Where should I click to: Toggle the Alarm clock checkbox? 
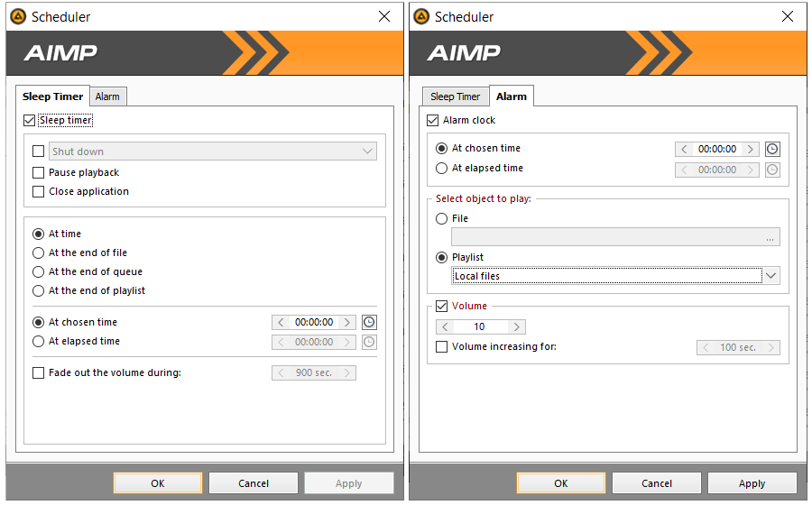(432, 121)
